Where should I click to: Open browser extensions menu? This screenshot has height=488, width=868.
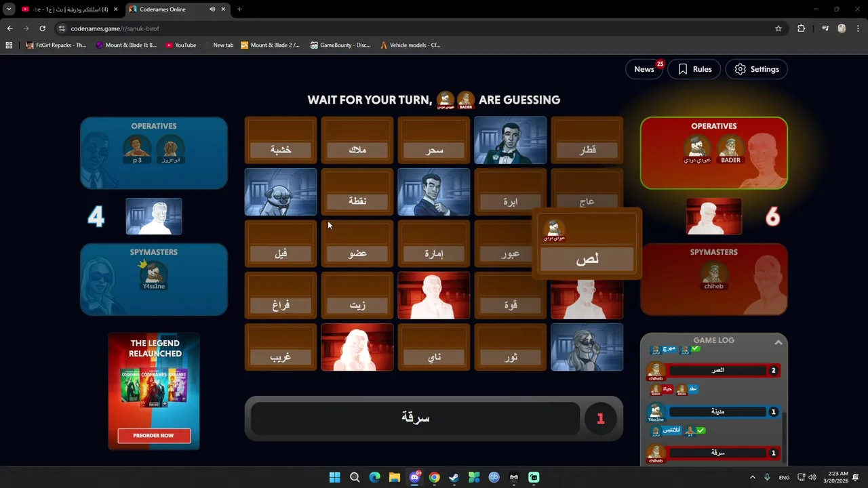click(x=802, y=28)
